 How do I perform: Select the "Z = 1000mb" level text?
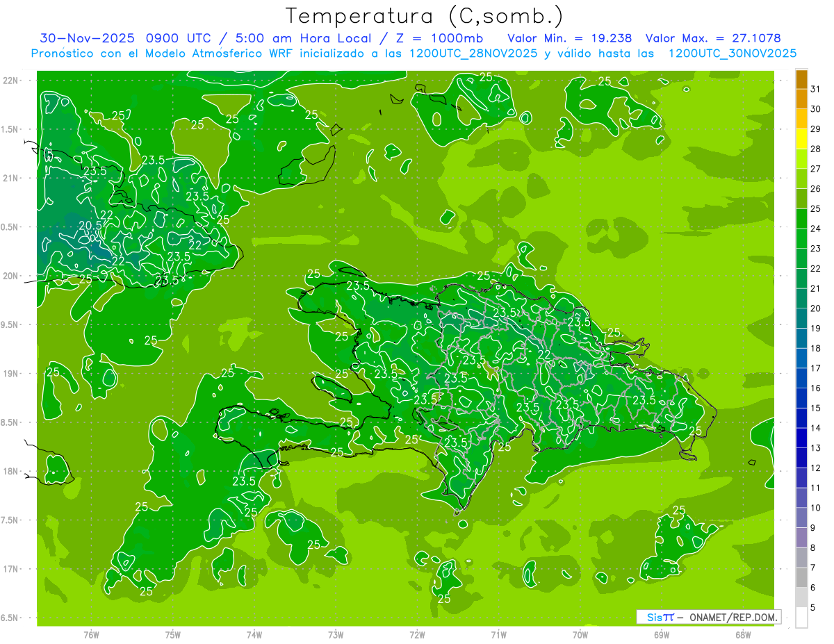click(x=441, y=38)
